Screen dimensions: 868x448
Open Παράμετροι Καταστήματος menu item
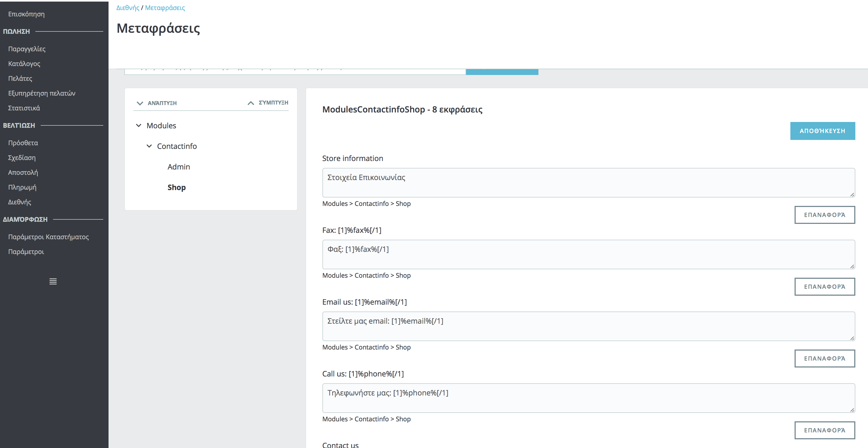(49, 237)
